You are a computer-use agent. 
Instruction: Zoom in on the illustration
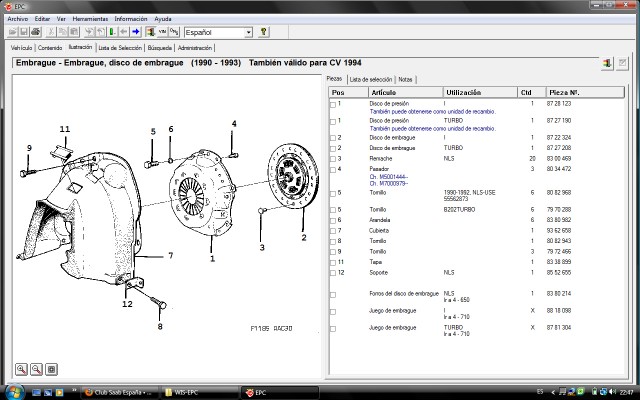pos(21,369)
